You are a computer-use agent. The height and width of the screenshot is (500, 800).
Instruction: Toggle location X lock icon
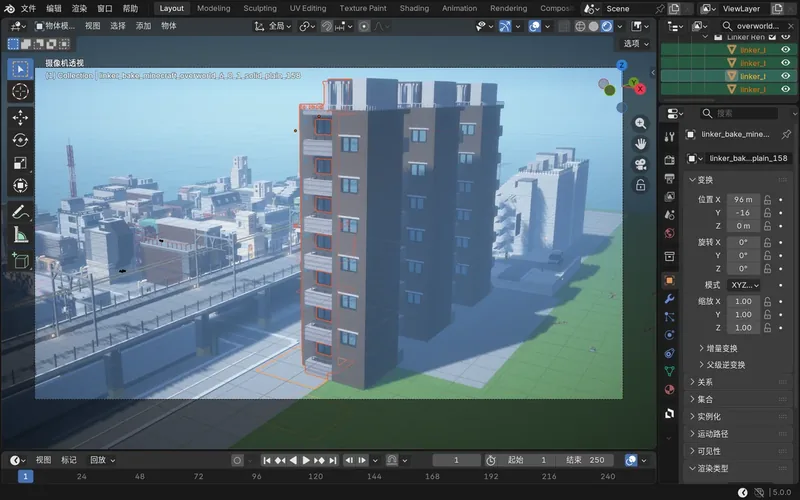(x=767, y=199)
